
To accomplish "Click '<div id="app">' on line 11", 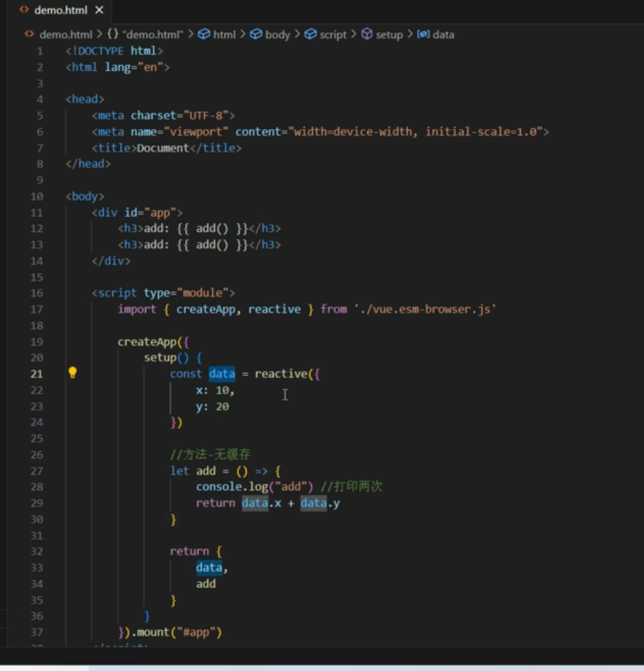I will (137, 213).
